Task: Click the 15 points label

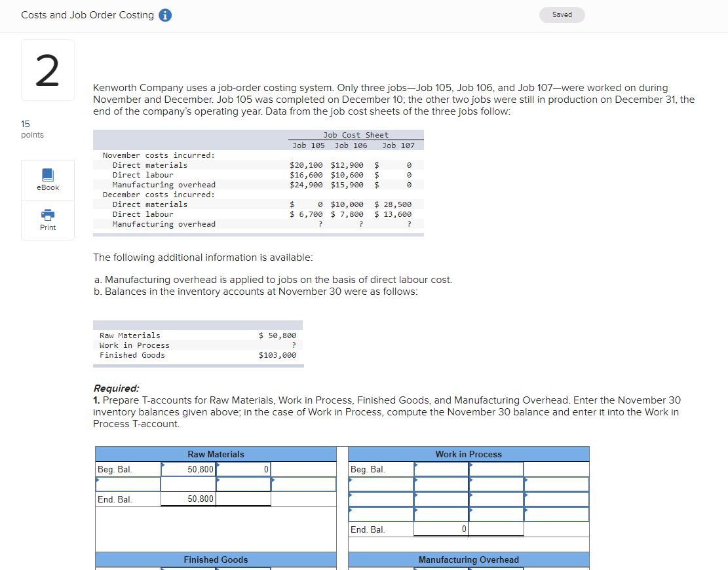Action: tap(32, 129)
